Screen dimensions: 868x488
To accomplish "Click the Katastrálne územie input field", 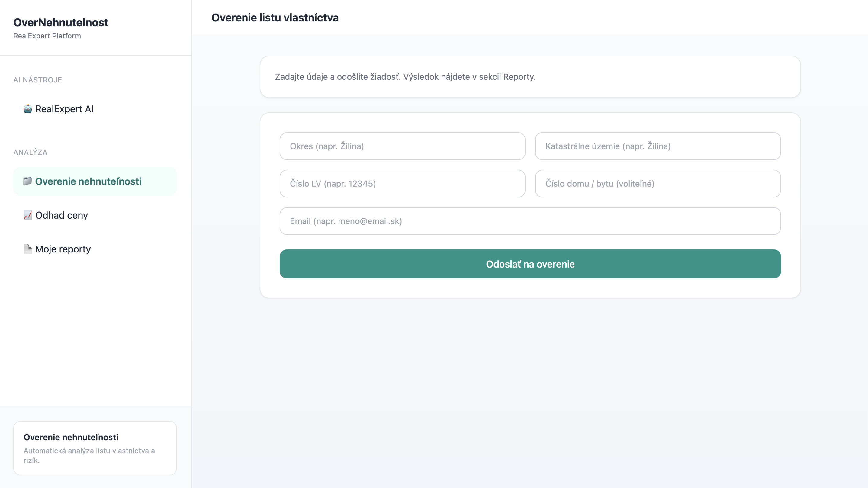I will 658,146.
